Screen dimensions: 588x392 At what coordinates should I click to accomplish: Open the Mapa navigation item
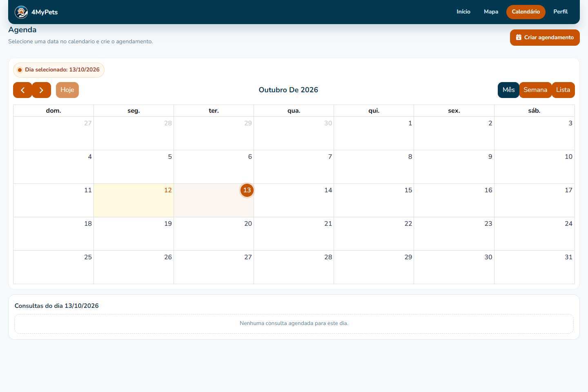click(491, 12)
